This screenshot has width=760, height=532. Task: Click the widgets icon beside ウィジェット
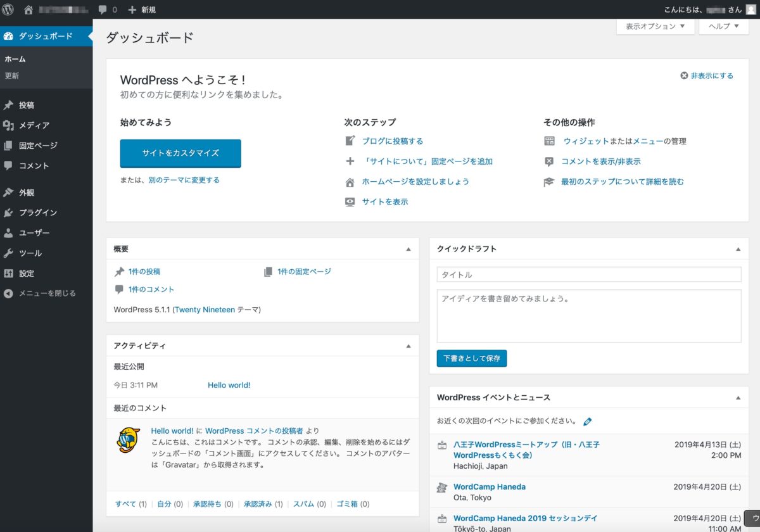(549, 141)
